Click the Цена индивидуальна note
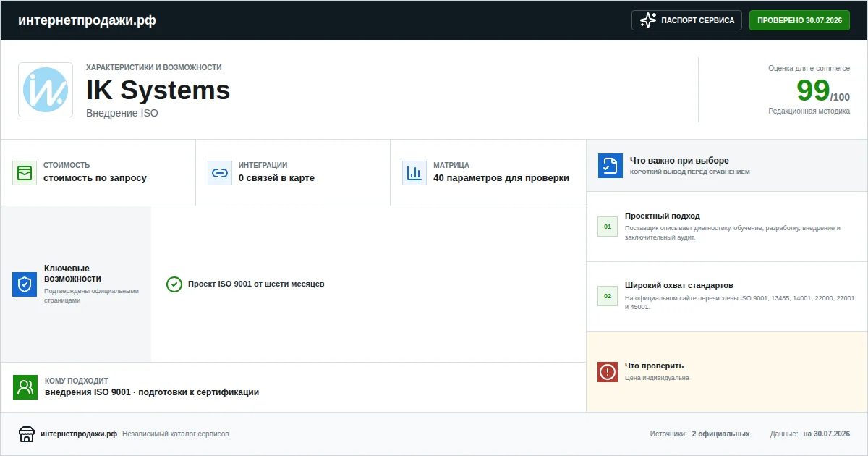 coord(657,378)
